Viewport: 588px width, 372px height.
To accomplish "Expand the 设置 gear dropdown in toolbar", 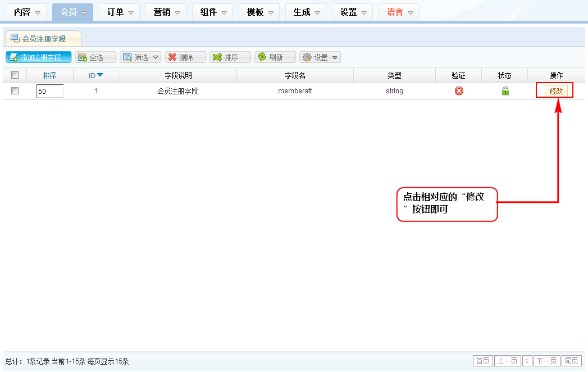I will [321, 57].
